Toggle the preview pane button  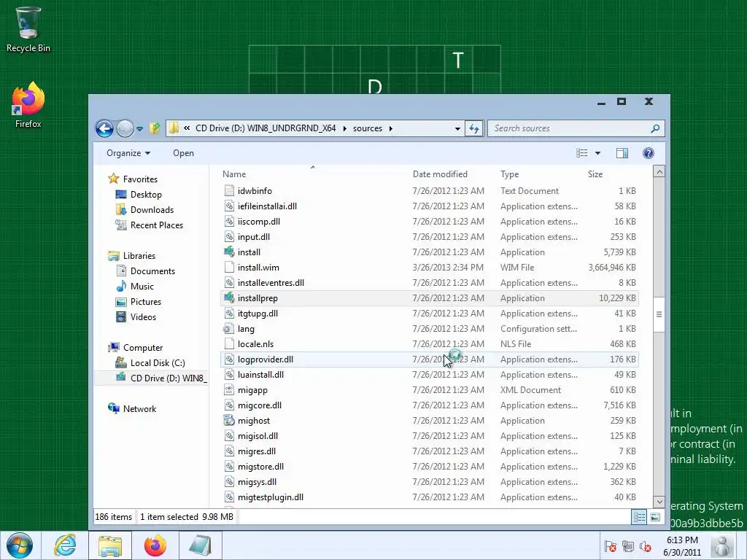(622, 153)
